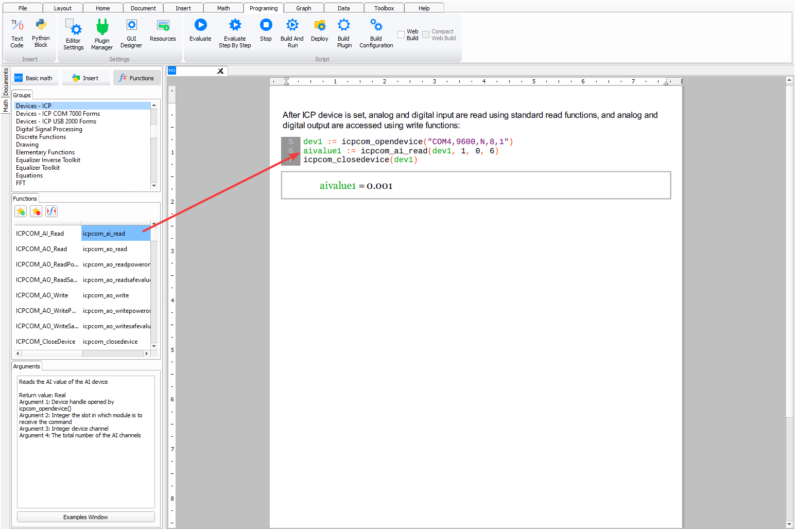The image size is (798, 532).
Task: Open the GUI Designer tool
Action: click(131, 25)
